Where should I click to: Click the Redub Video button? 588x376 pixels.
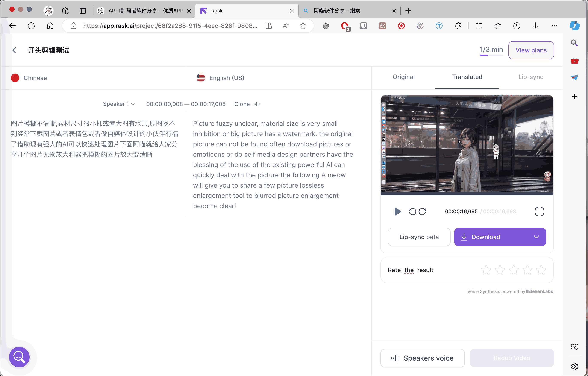[512, 358]
